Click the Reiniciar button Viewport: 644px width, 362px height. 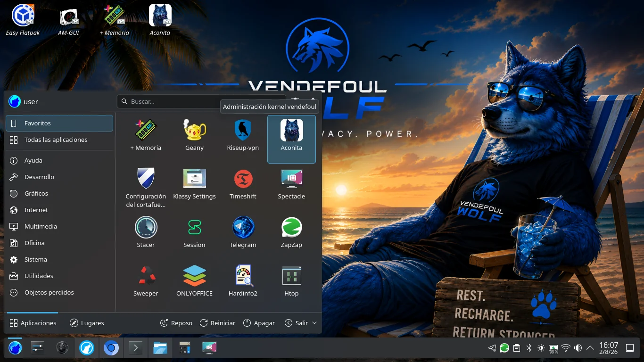(x=217, y=323)
